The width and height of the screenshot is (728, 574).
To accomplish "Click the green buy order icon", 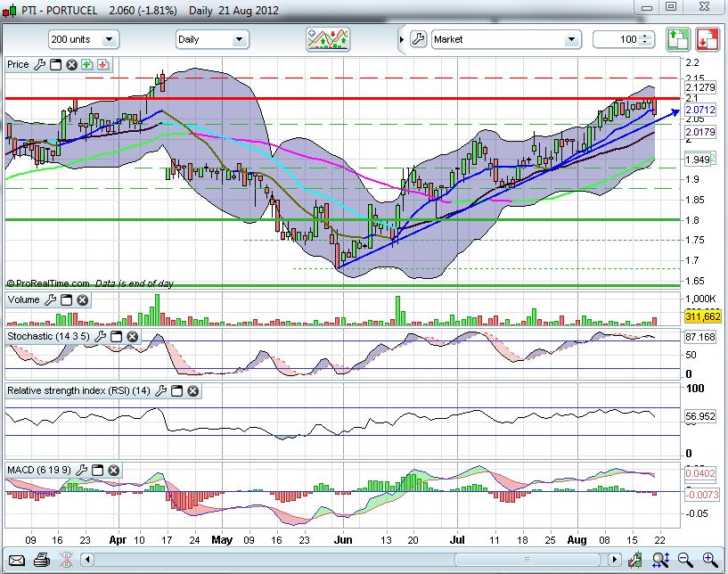I will pos(678,39).
